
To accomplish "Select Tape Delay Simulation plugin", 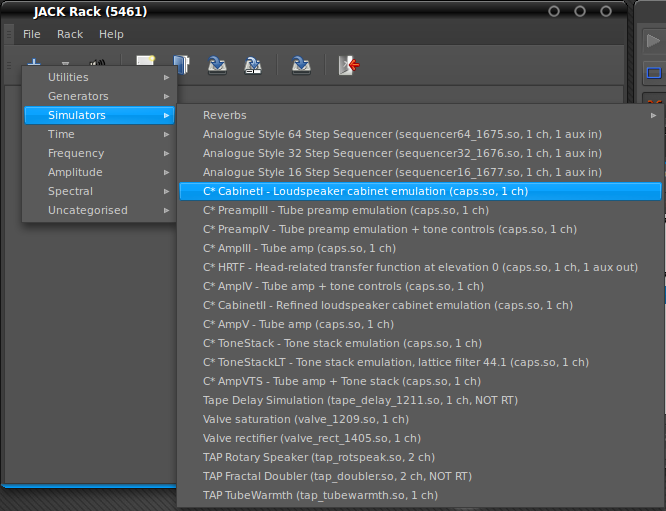I will 420,401.
